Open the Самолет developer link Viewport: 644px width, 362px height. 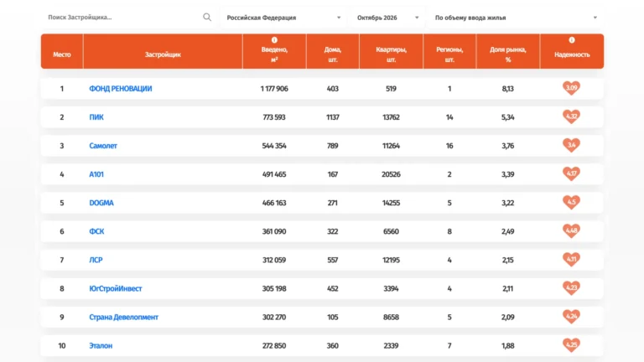(103, 146)
